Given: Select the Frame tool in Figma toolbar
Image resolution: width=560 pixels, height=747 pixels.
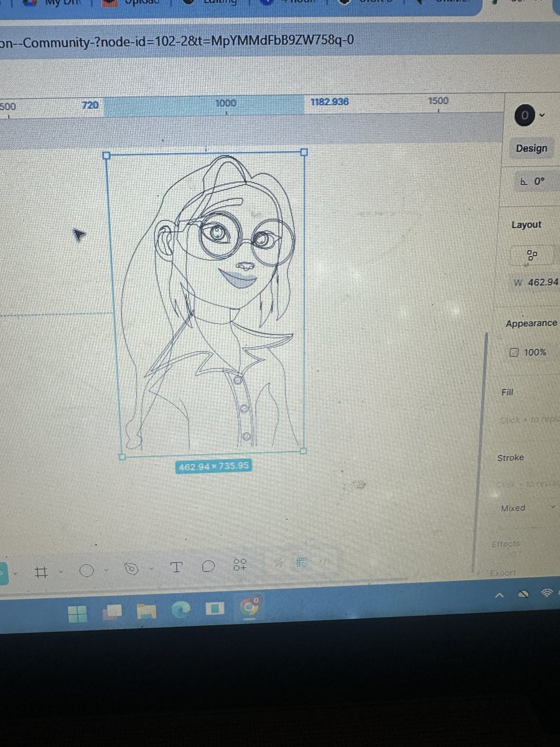Looking at the screenshot, I should coord(42,571).
